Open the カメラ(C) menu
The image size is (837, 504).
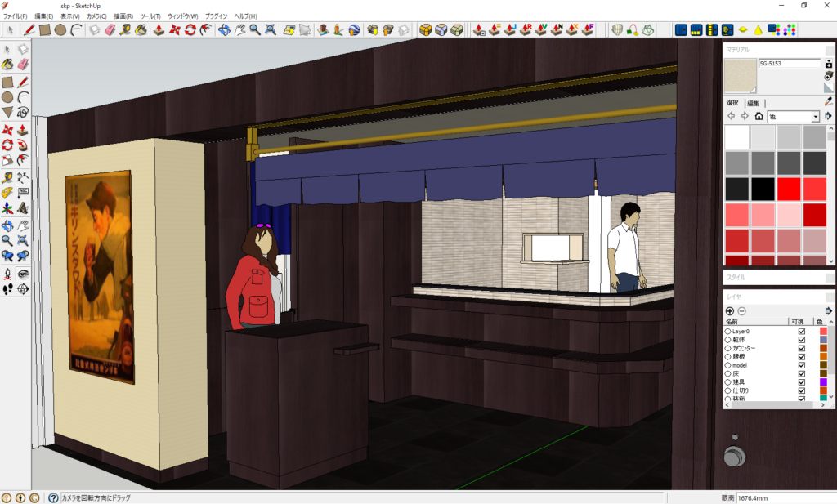[96, 16]
